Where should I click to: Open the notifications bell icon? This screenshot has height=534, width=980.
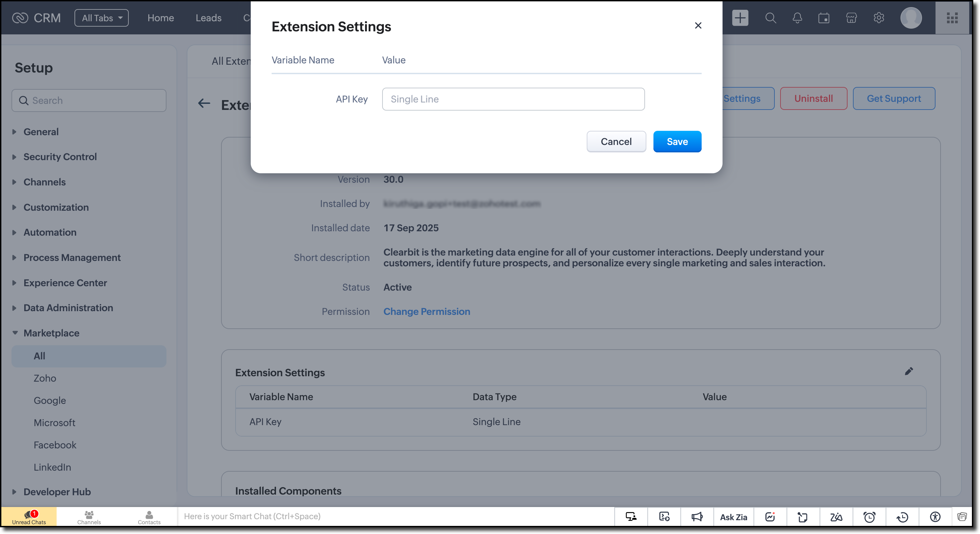pos(797,18)
